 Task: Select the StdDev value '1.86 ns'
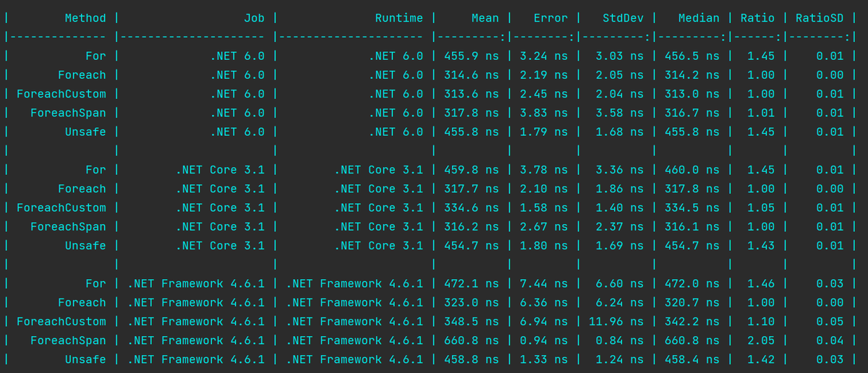pyautogui.click(x=620, y=189)
